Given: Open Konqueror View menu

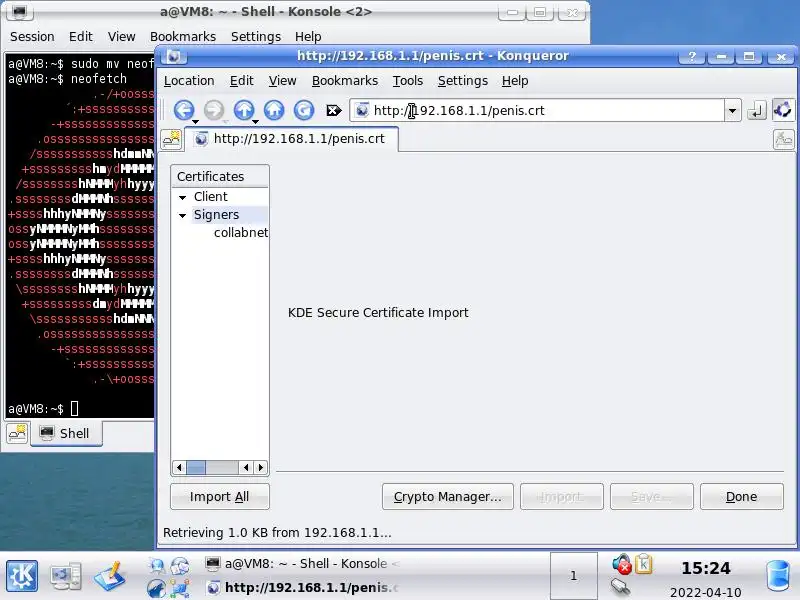Looking at the screenshot, I should (282, 81).
